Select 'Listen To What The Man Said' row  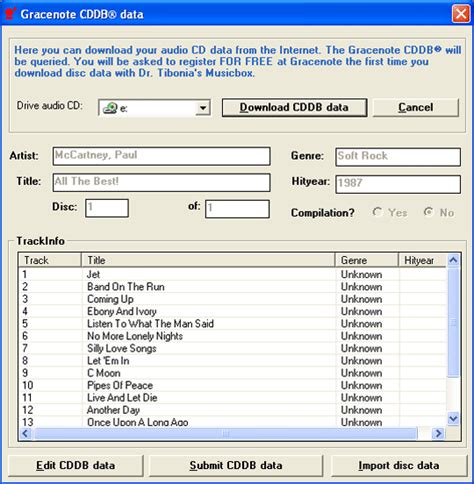pyautogui.click(x=233, y=324)
